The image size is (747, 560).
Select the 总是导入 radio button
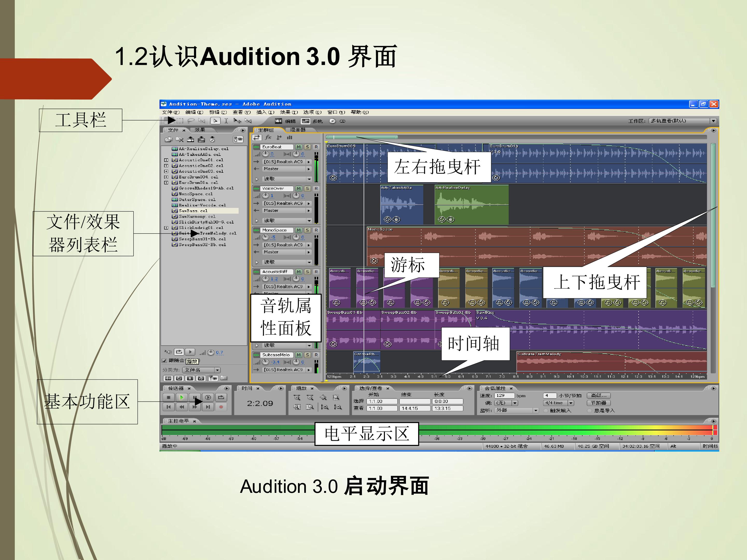(590, 411)
